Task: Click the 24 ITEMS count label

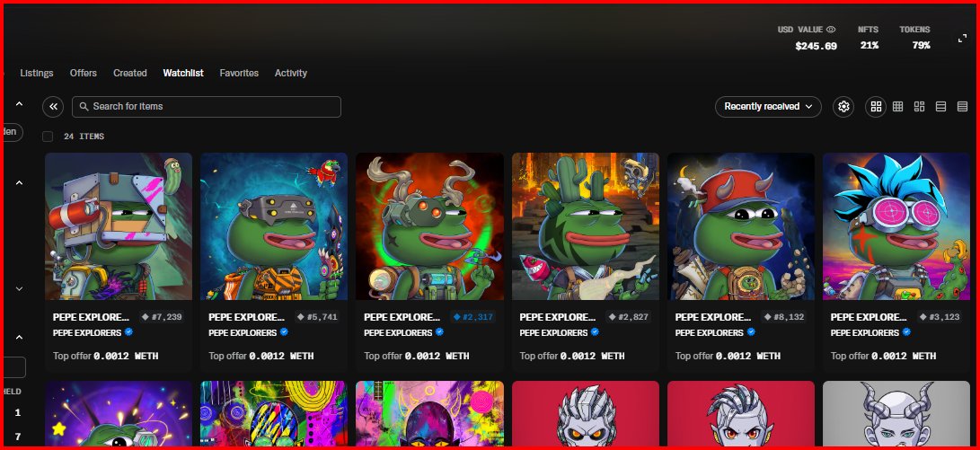Action: pyautogui.click(x=84, y=137)
